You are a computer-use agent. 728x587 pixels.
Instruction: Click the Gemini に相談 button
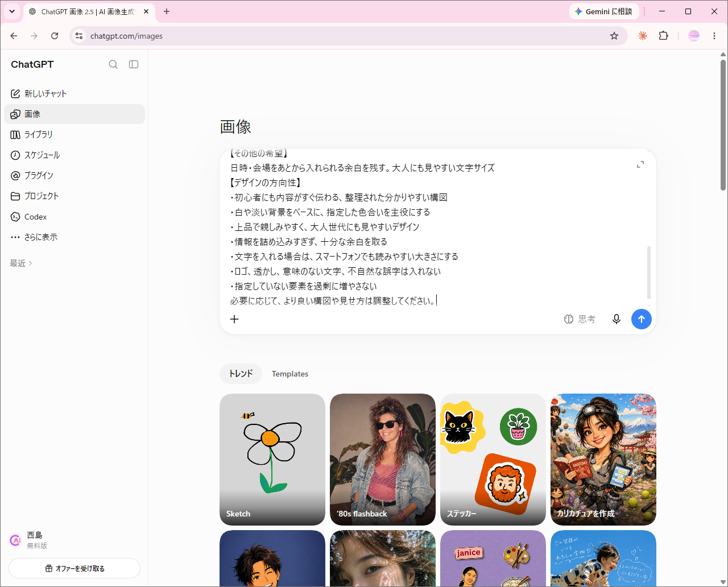click(604, 11)
